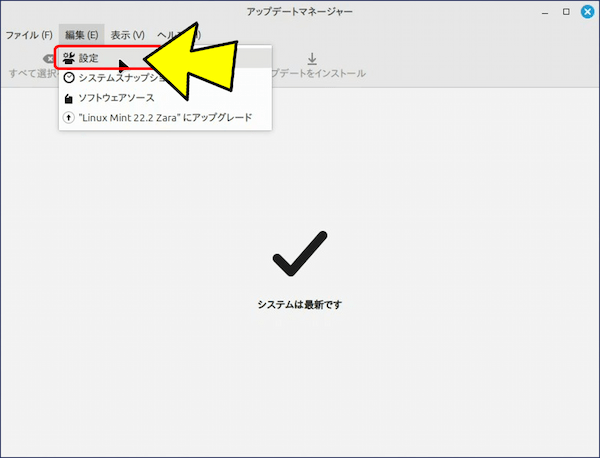Image resolution: width=600 pixels, height=458 pixels.
Task: Click the up-arrow icon for Mint upgrade
Action: pos(68,118)
